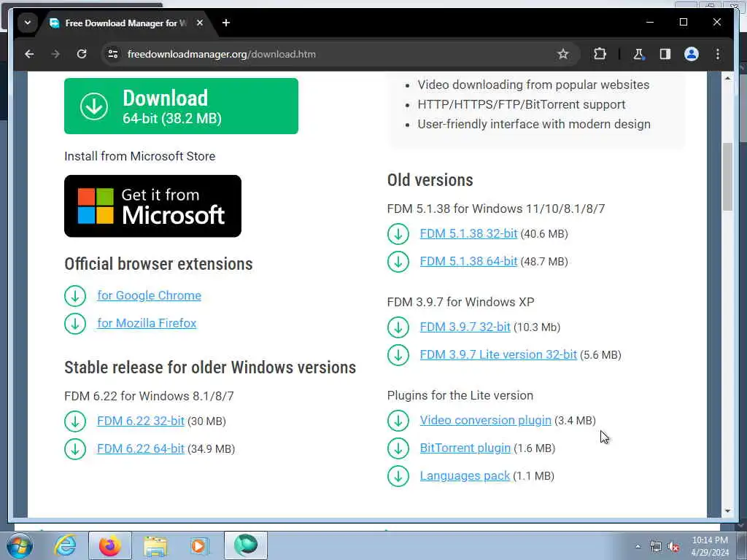Download FDM 5.1.38 64-bit
Image resolution: width=747 pixels, height=560 pixels.
click(x=468, y=261)
